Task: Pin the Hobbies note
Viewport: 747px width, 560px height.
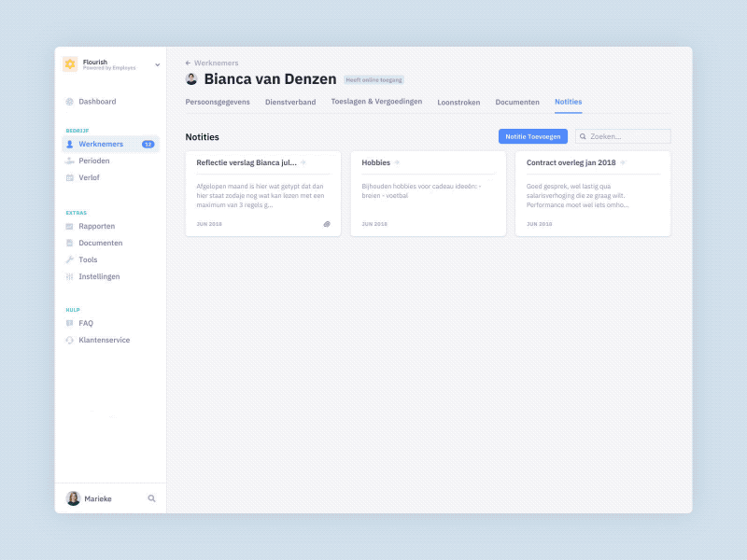Action: [398, 161]
